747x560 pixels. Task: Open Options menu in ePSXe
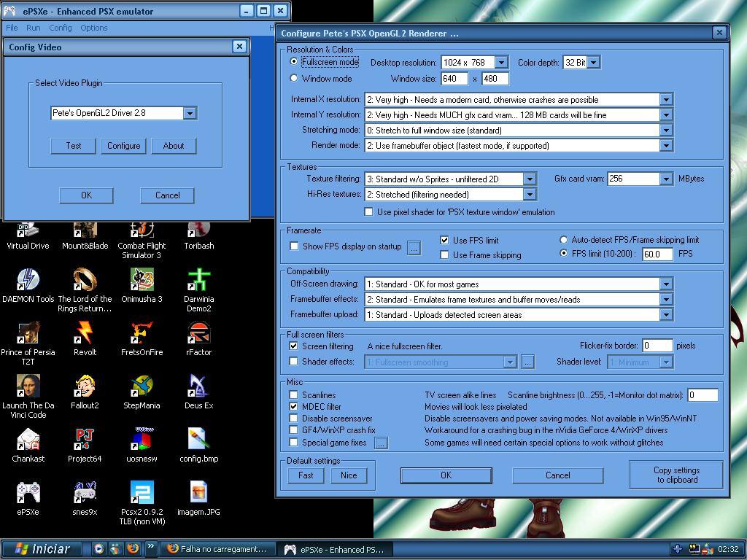click(x=94, y=28)
